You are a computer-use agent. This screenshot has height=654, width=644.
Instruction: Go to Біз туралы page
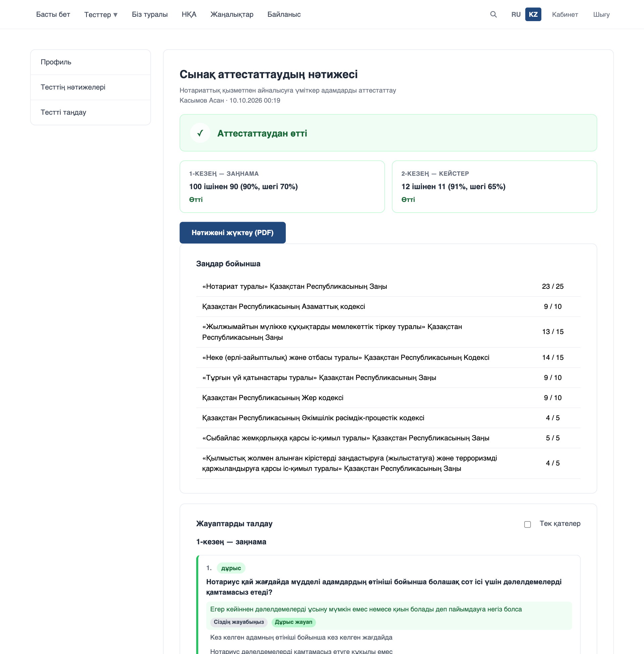150,14
